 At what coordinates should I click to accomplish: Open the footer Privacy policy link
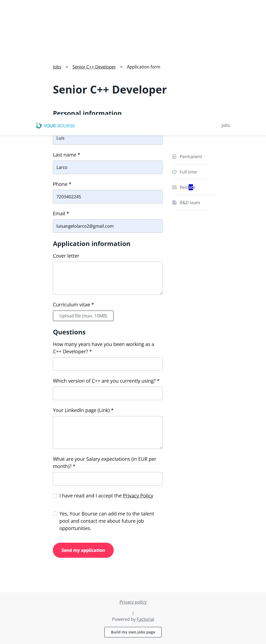coord(133,602)
